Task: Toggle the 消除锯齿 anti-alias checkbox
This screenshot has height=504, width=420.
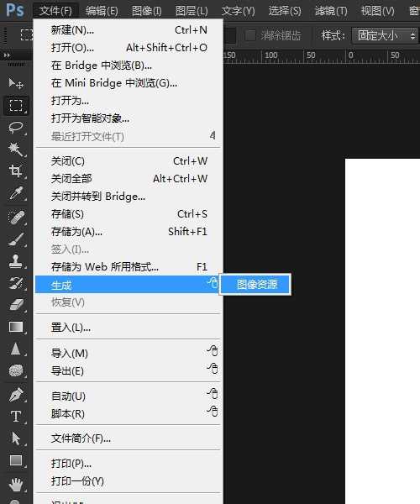Action: tap(250, 35)
